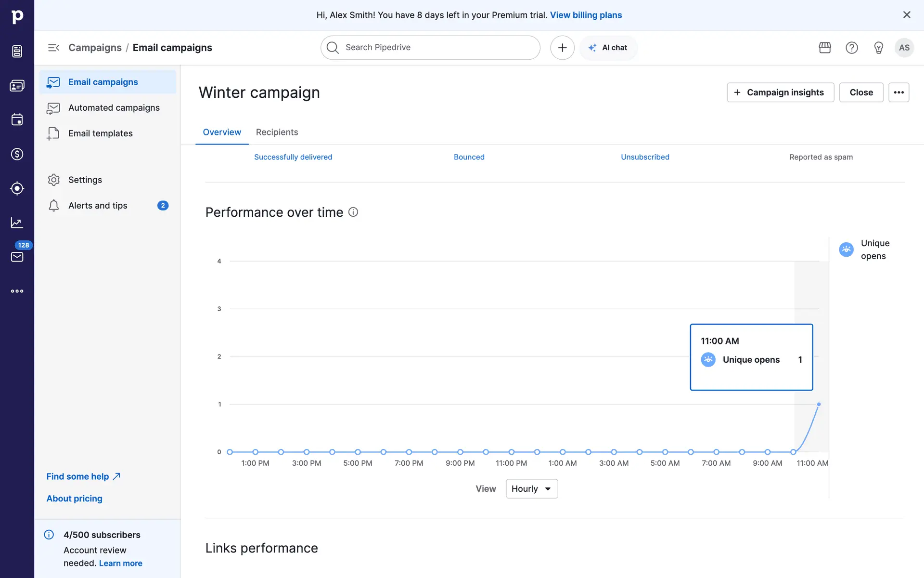Open View billing plans link
This screenshot has height=578, width=924.
point(586,15)
